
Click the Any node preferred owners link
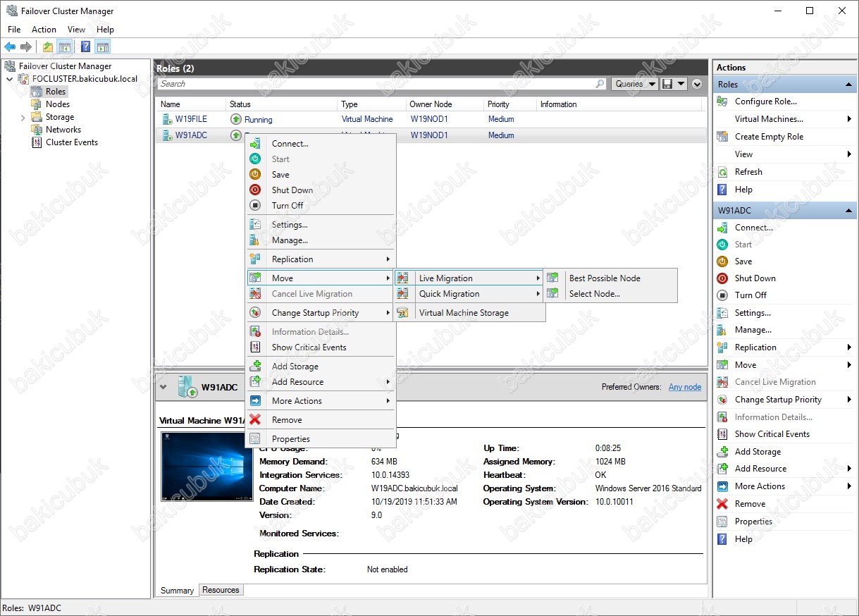tap(685, 387)
